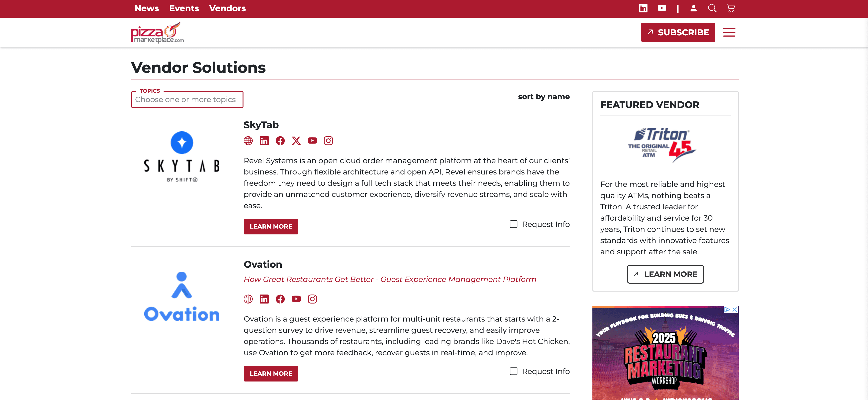Expand the hamburger navigation menu
The height and width of the screenshot is (400, 868).
click(x=729, y=32)
